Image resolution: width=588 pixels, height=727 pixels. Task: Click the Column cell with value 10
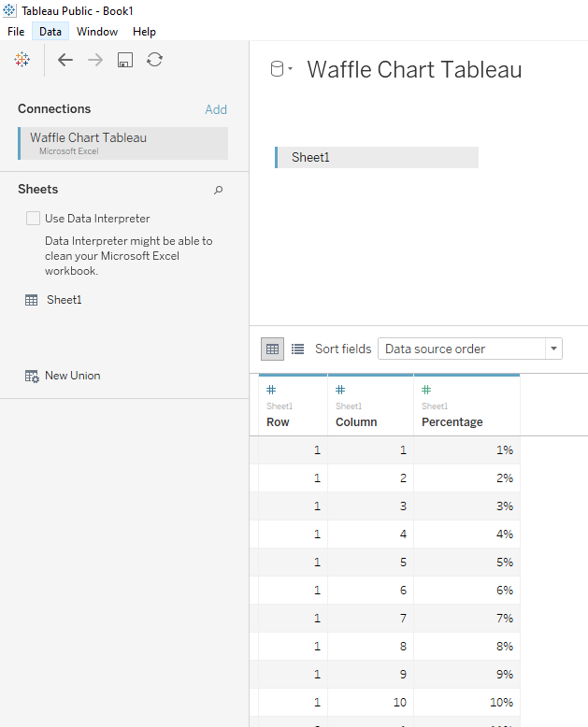coord(370,703)
